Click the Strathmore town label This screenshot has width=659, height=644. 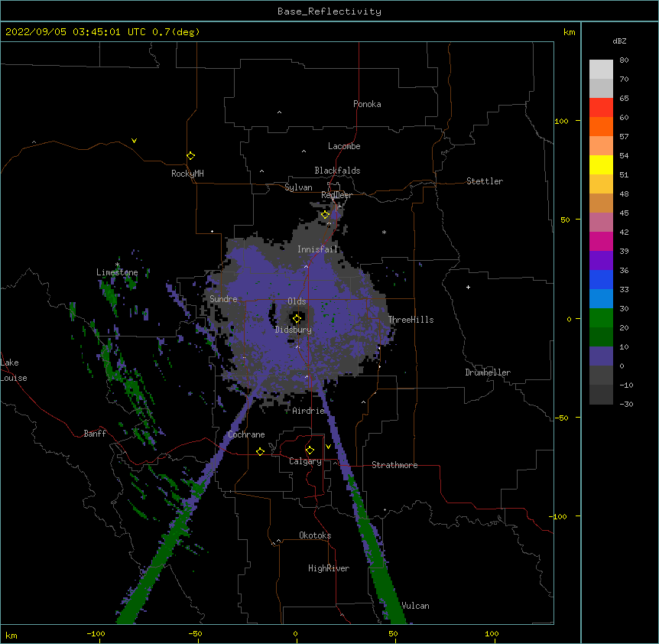pyautogui.click(x=394, y=465)
